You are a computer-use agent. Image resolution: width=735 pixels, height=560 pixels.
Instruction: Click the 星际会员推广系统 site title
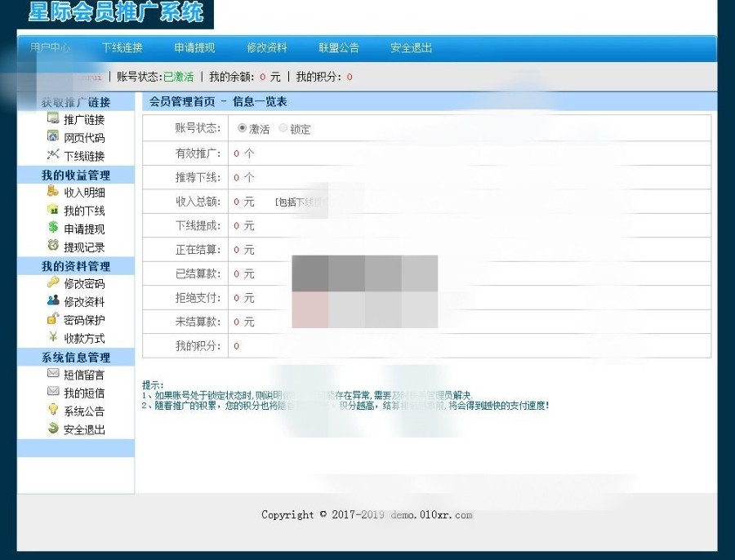(116, 11)
